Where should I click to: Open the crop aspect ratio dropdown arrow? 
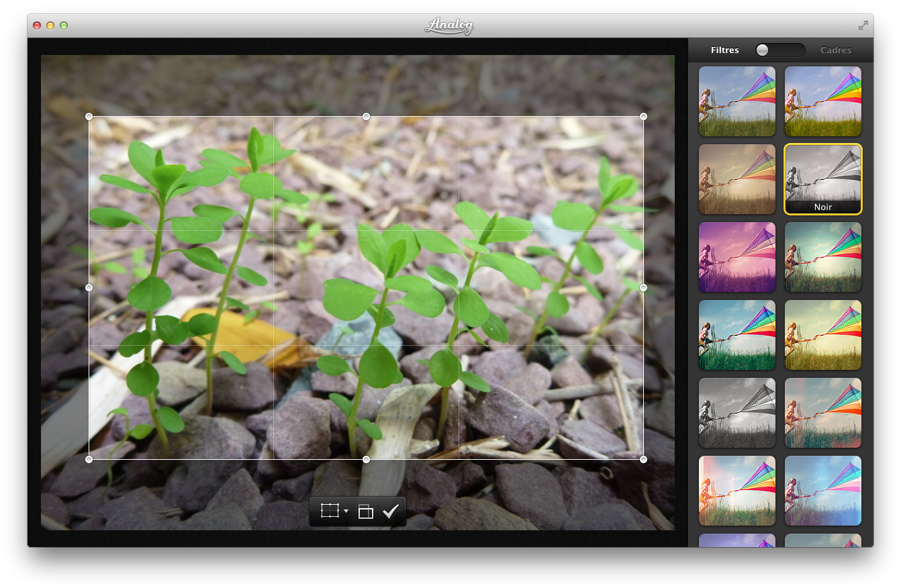pos(346,511)
